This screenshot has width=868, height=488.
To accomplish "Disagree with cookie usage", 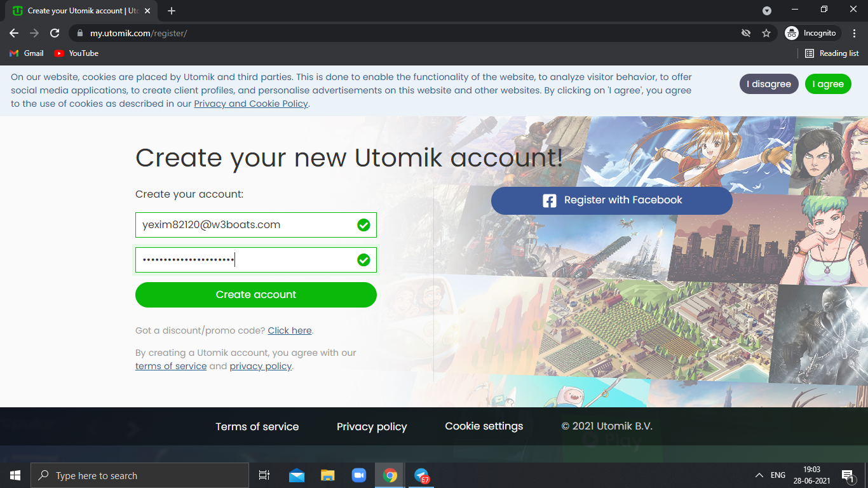I will click(769, 84).
